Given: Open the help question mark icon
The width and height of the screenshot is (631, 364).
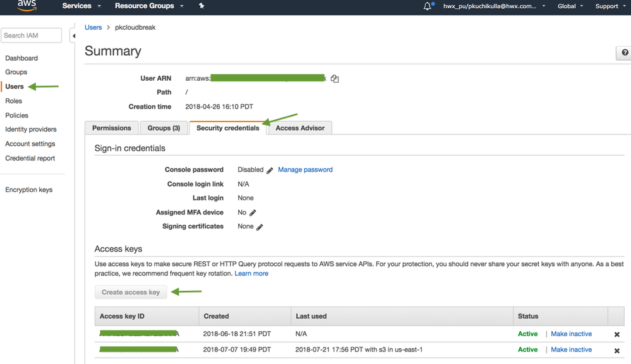Looking at the screenshot, I should (624, 53).
